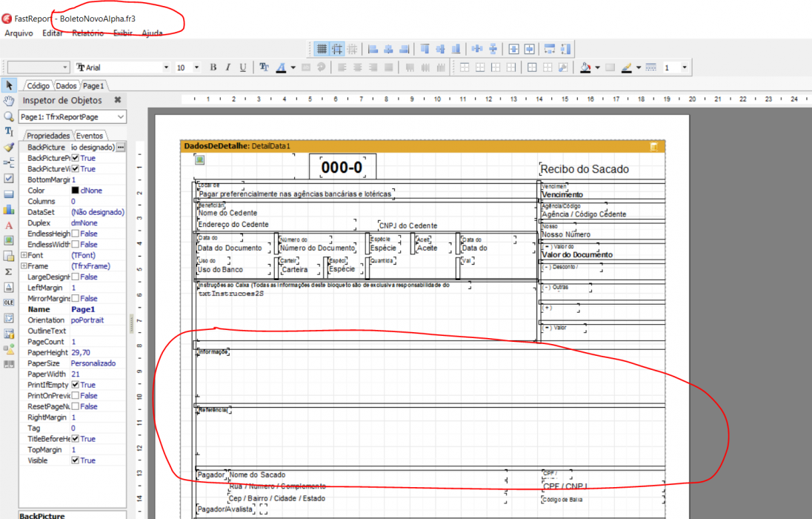812x519 pixels.
Task: Open the Arial font name dropdown
Action: pyautogui.click(x=166, y=67)
